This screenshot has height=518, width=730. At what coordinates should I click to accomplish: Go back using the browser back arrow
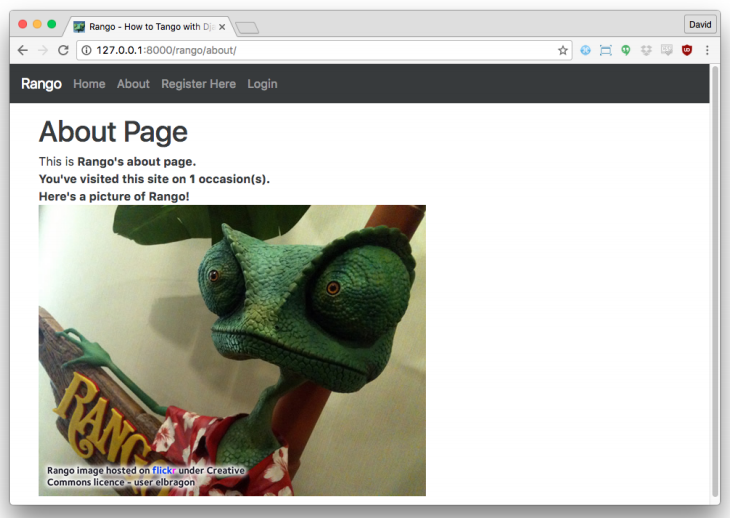click(x=22, y=50)
